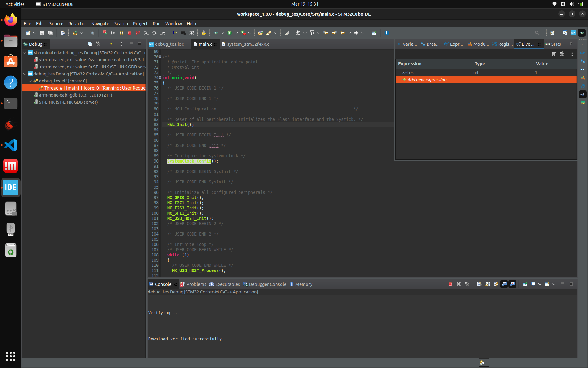
Task: Switch to the Debug perspective bug icon
Action: tap(582, 33)
